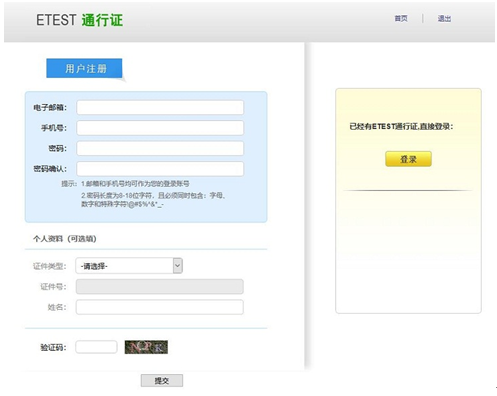Screen dimensions: 497x396
Task: Click the 个人资料 (可选填) heading
Action: point(65,239)
